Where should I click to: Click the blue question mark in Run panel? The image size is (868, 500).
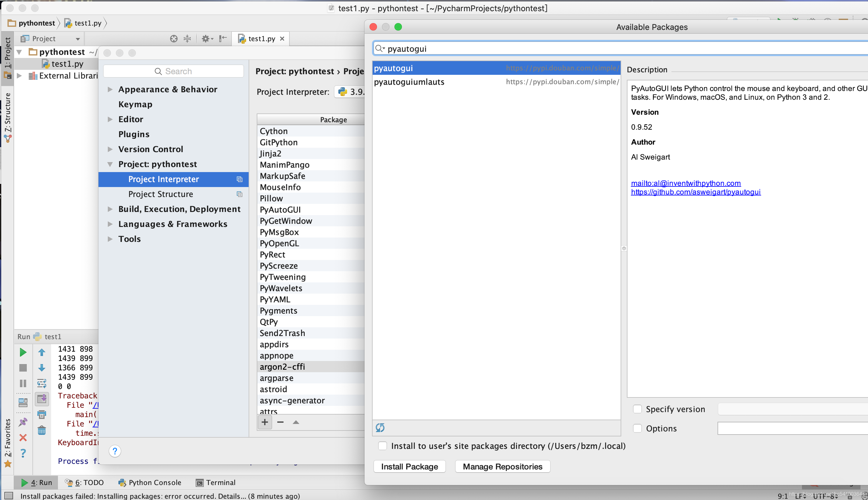23,453
